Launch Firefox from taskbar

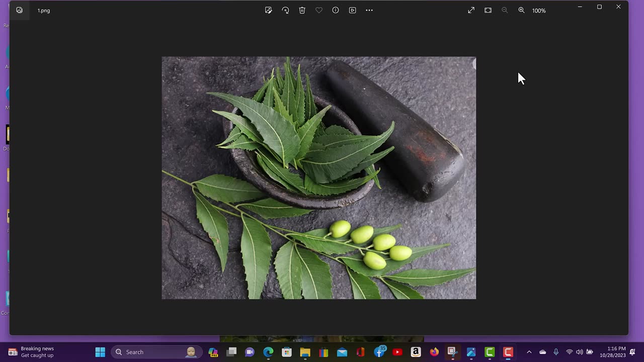(x=434, y=352)
